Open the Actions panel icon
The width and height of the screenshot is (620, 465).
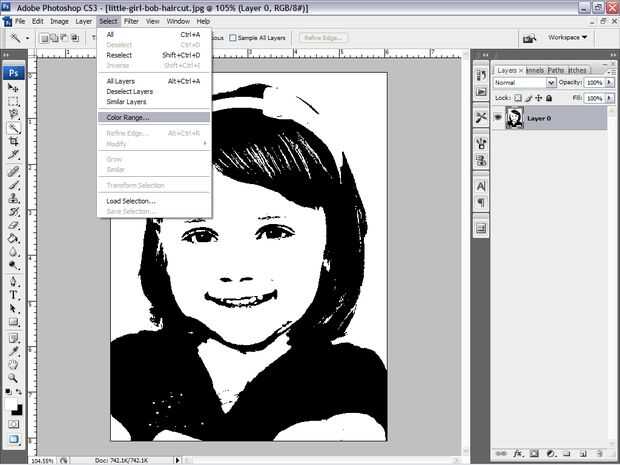tap(481, 92)
